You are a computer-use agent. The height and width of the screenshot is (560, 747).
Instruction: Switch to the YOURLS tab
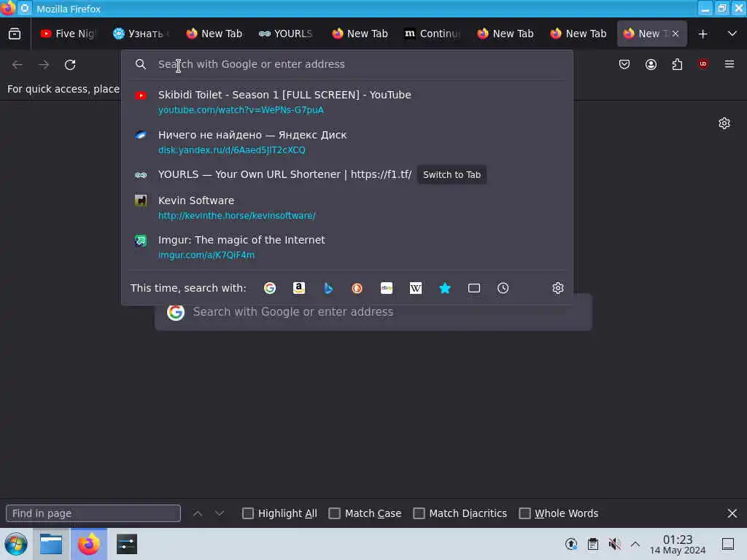pos(287,34)
